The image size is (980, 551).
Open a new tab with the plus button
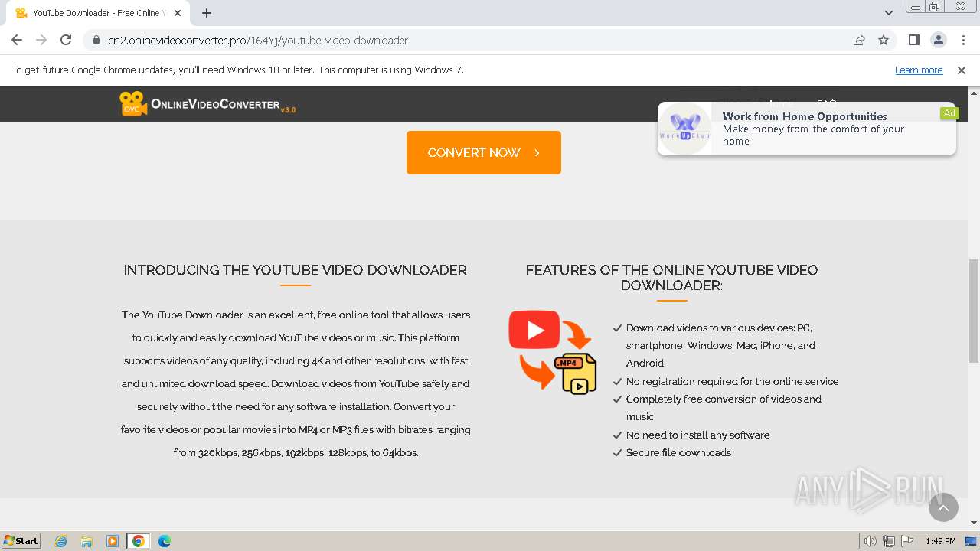click(207, 13)
